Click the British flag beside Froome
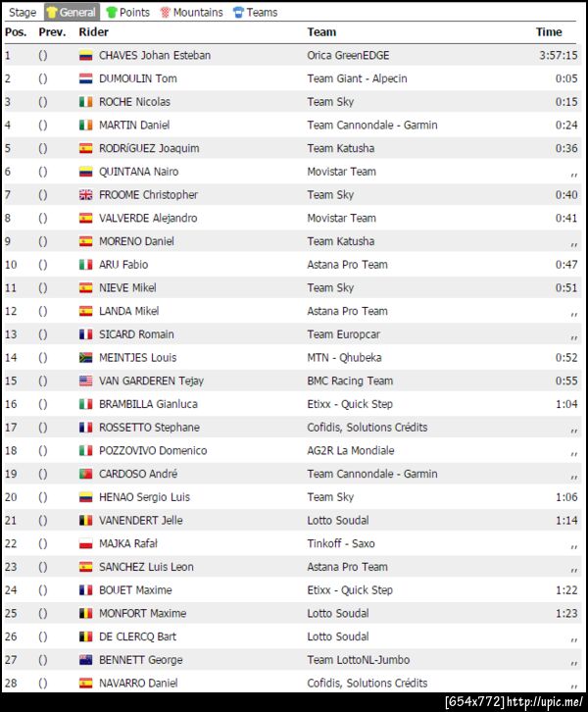 coord(86,195)
